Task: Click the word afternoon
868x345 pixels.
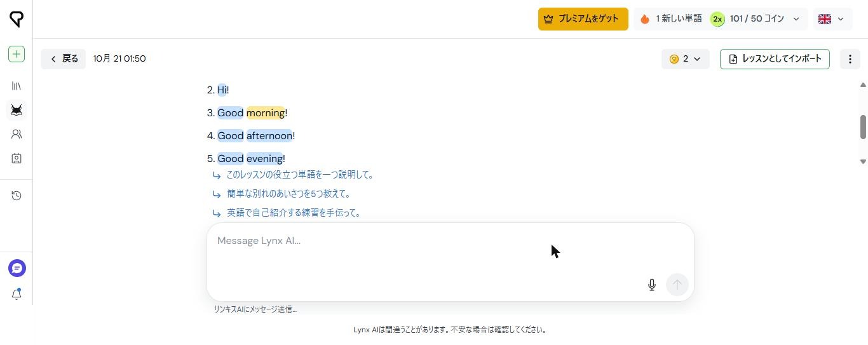Action: click(x=269, y=136)
